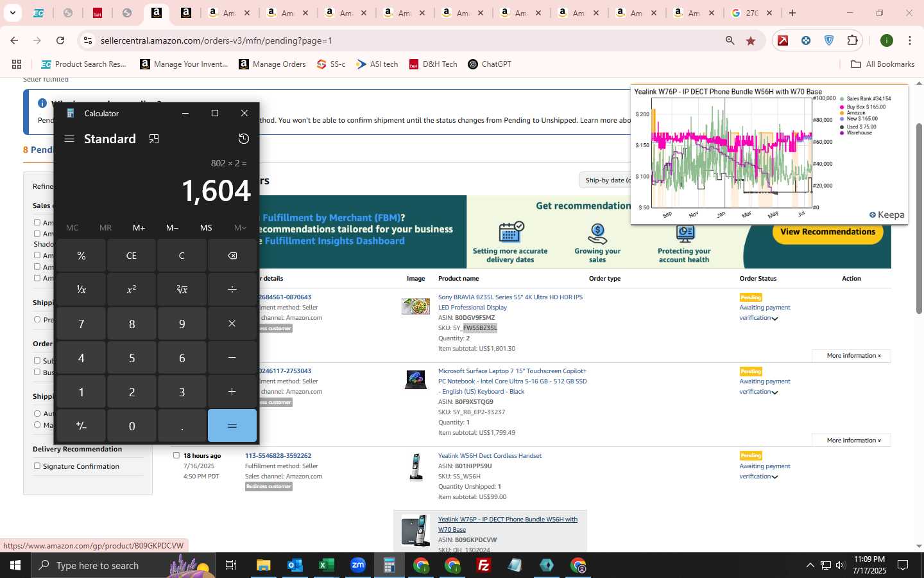924x578 pixels.
Task: Open Yealink W76P bundle popup link
Action: (x=508, y=524)
